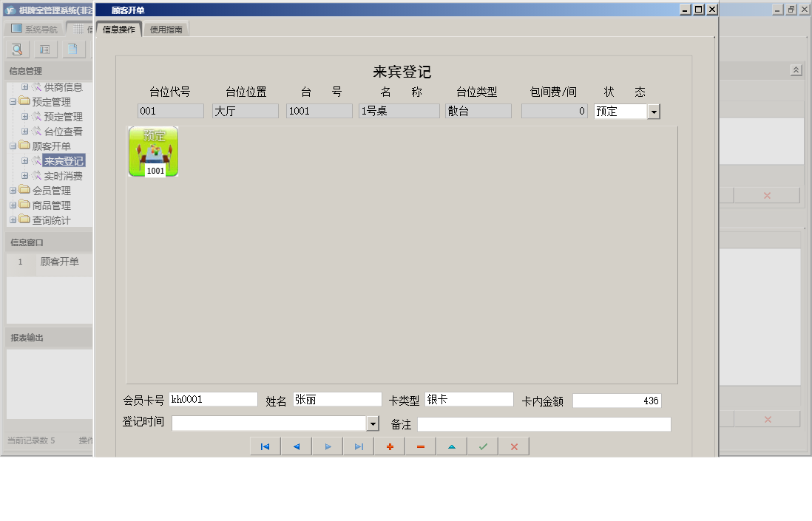Open the 系统导航 tab in main window
Viewport: 812px width, 521px height.
34,29
